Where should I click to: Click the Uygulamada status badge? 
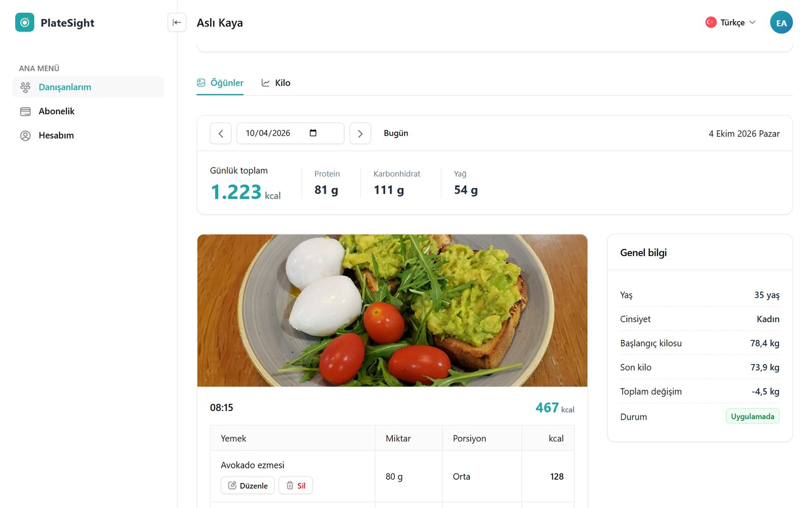(753, 416)
